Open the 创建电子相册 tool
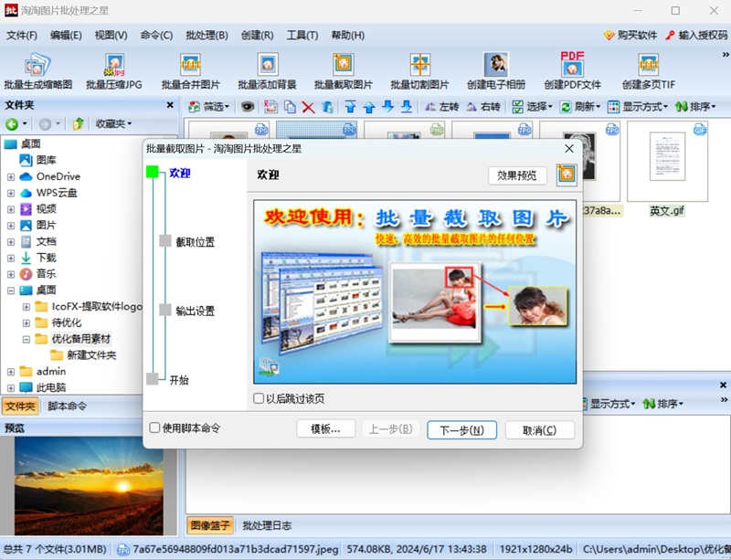 496,71
